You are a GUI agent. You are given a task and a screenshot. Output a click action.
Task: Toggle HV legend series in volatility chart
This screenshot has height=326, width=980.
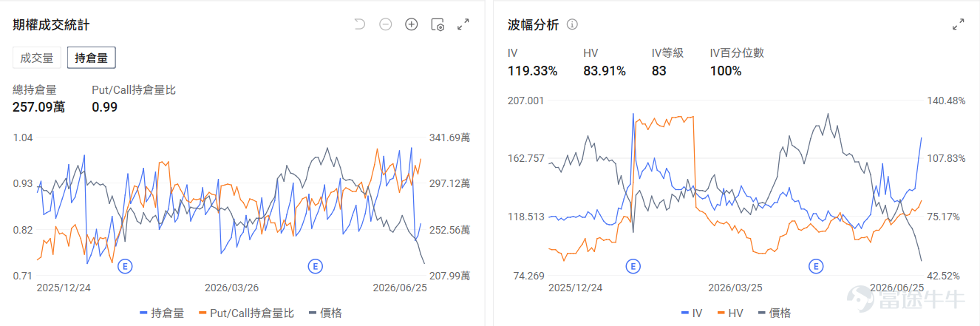729,313
